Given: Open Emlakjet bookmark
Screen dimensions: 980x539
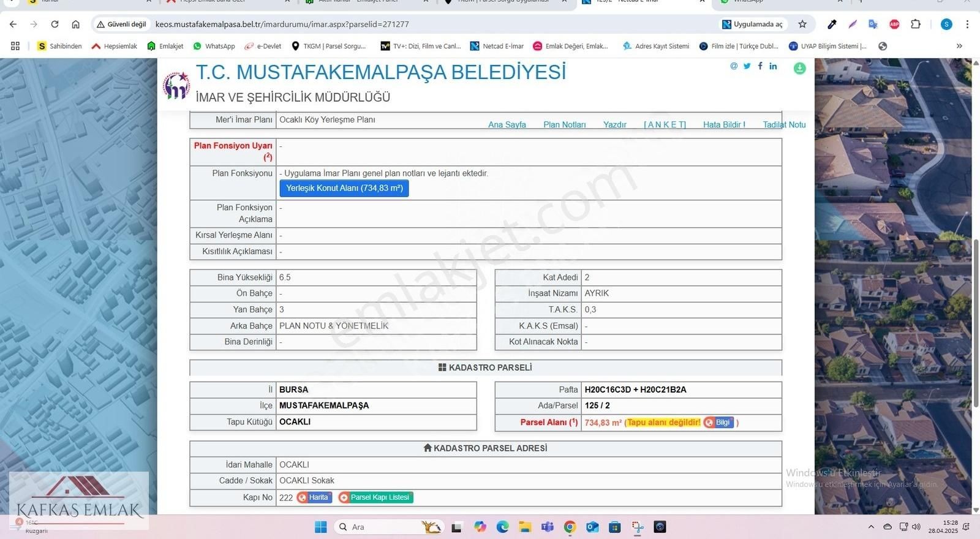Looking at the screenshot, I should [165, 46].
